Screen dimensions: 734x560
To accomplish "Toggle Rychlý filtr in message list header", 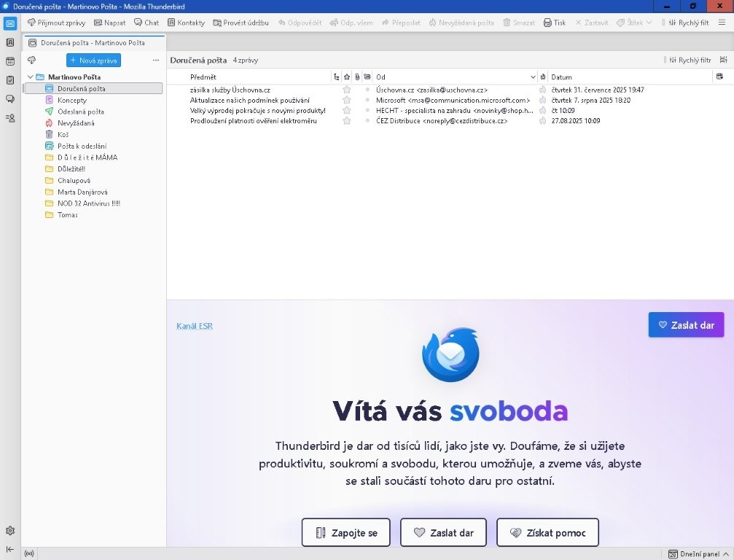I will pos(690,60).
